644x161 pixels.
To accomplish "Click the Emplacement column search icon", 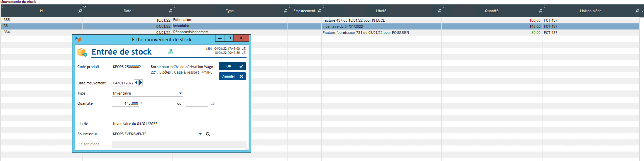I will [319, 11].
